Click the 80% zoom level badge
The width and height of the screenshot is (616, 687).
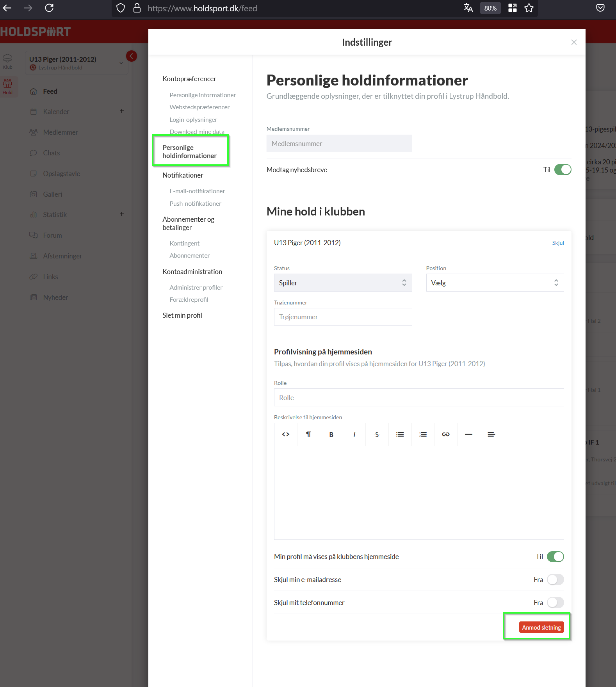(490, 8)
